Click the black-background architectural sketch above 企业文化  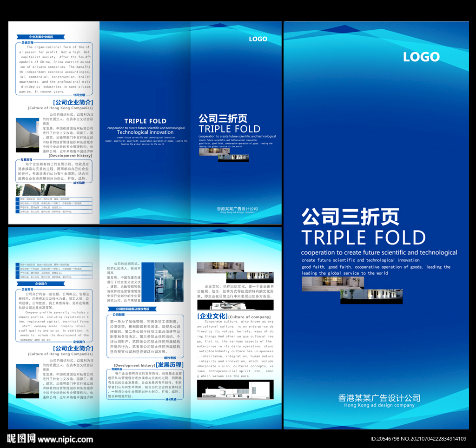(x=235, y=305)
